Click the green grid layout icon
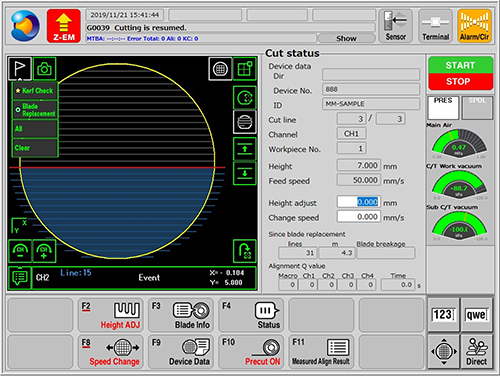500x376 pixels. (x=245, y=69)
